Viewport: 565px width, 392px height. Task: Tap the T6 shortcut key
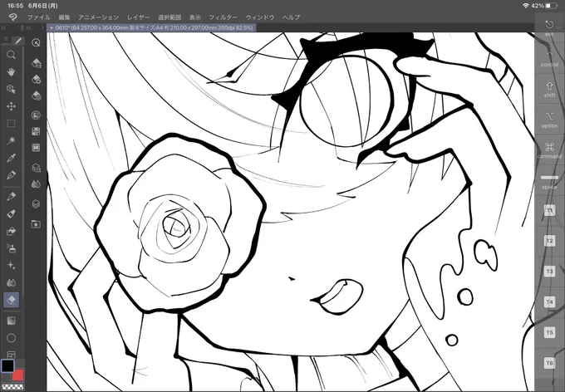[549, 363]
